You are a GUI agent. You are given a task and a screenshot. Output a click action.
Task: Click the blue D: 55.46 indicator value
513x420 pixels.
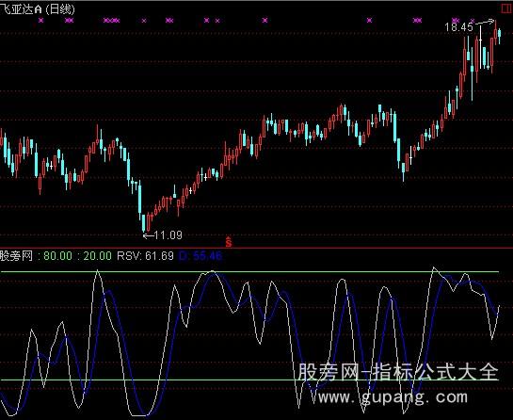(x=200, y=255)
